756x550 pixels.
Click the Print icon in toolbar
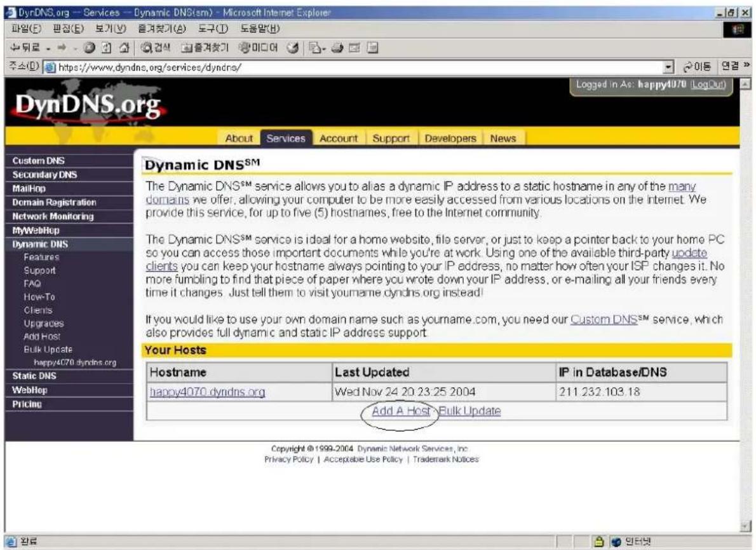coord(337,47)
